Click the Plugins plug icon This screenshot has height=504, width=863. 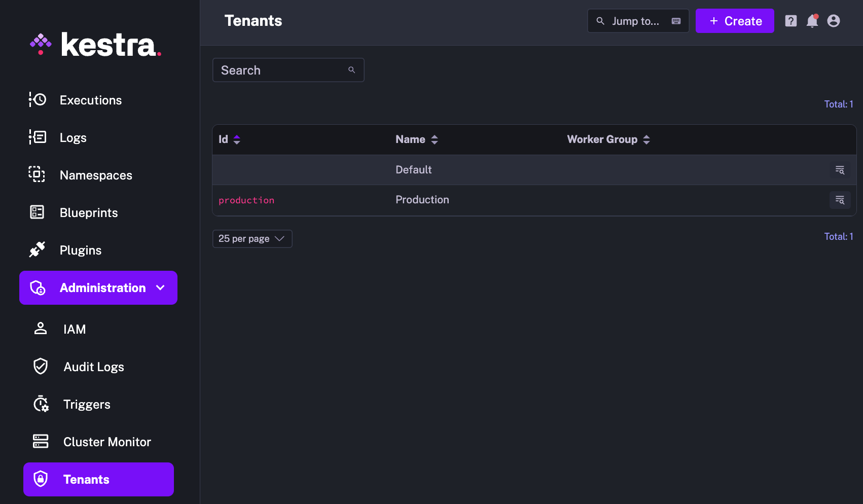(37, 250)
